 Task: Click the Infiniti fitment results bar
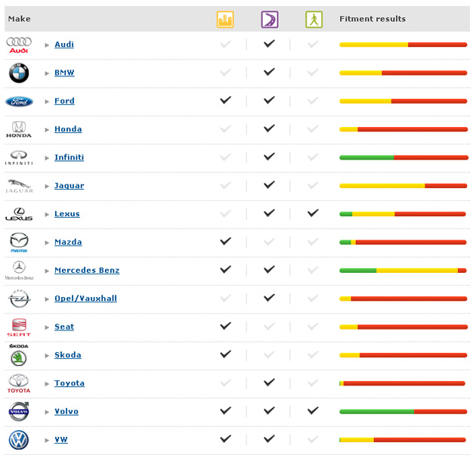403,158
